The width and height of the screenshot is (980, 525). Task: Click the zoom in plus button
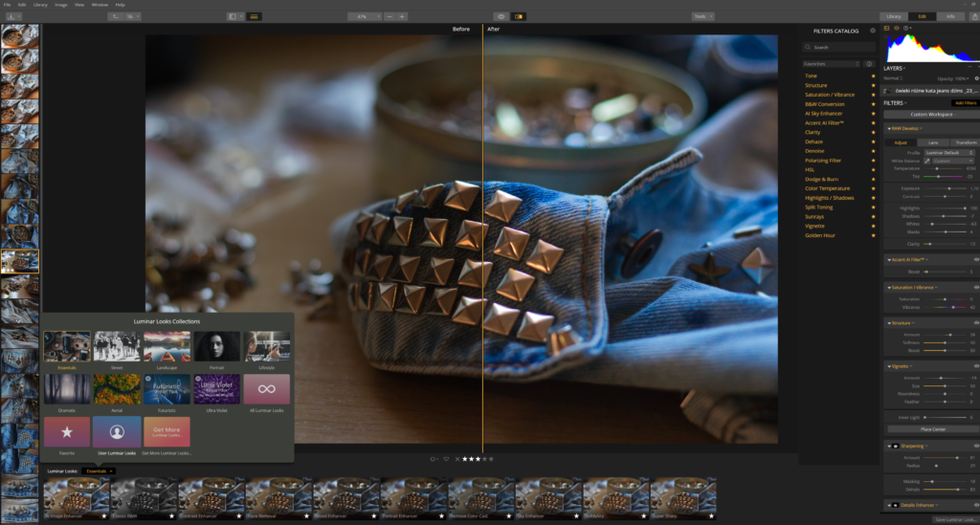coord(402,17)
